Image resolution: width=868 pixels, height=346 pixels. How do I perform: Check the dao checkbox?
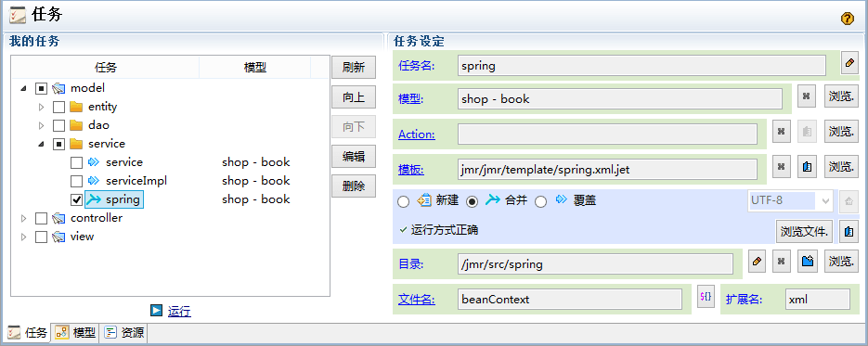coord(59,125)
